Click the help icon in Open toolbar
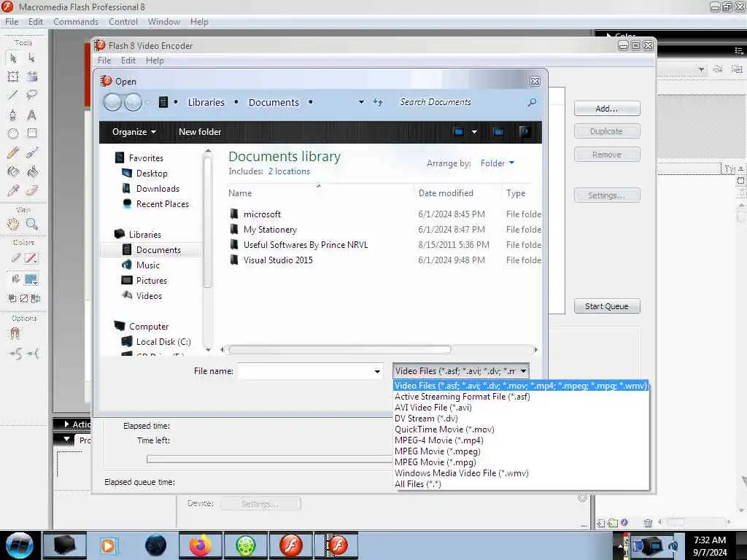Image resolution: width=747 pixels, height=560 pixels. coord(524,131)
